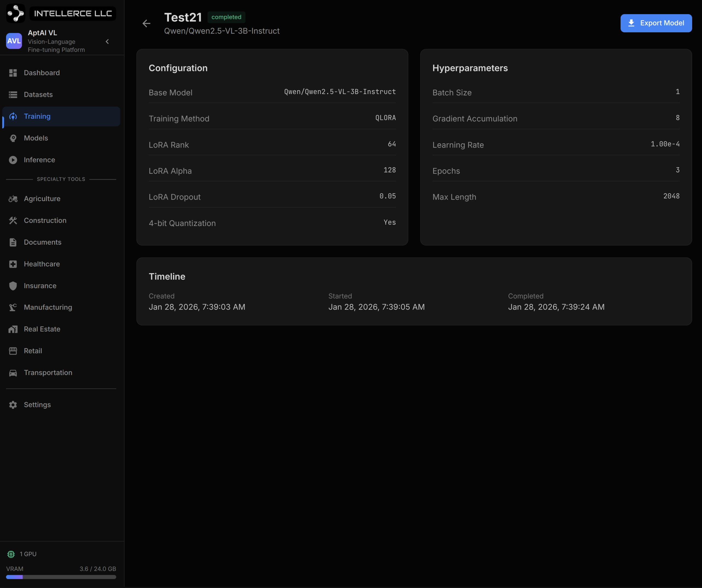Click the Dashboard grid icon

(13, 73)
